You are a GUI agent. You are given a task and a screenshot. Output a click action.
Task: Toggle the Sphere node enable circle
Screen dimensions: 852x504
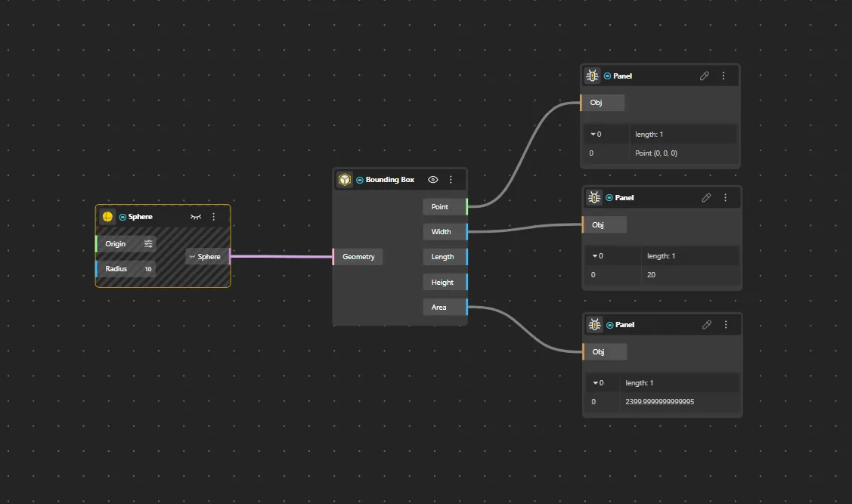point(122,218)
